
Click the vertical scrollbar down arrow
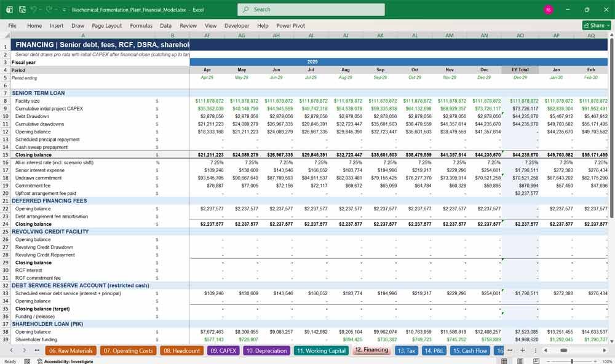611,342
